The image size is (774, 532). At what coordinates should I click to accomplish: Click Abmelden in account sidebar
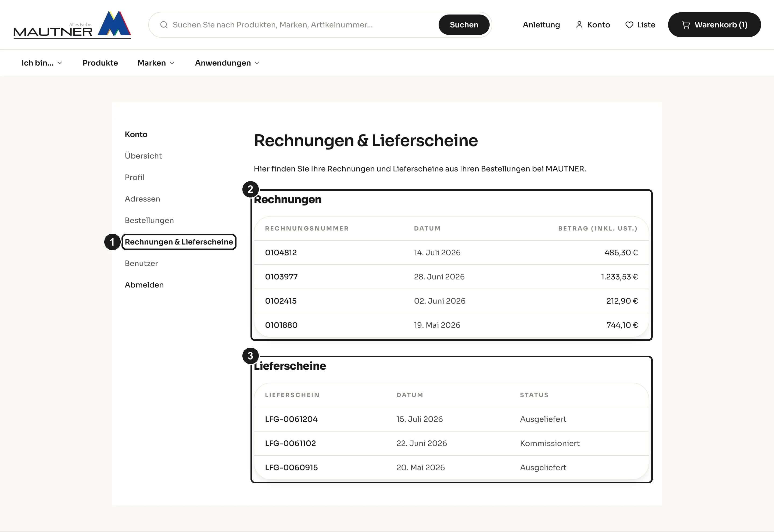tap(144, 285)
